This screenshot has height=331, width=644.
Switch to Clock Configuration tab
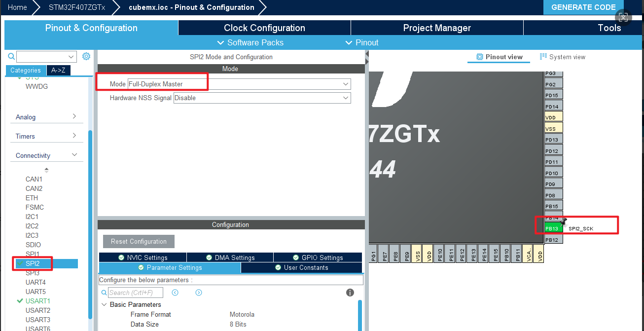click(264, 28)
